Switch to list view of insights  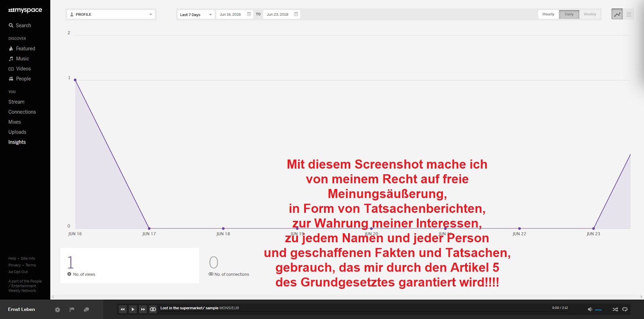coord(629,14)
